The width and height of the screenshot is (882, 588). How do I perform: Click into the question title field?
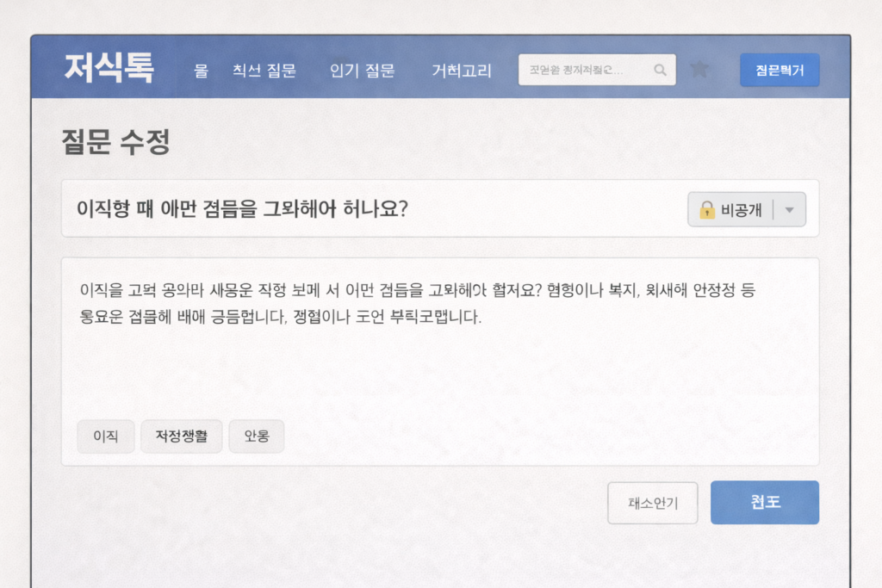pyautogui.click(x=370, y=209)
